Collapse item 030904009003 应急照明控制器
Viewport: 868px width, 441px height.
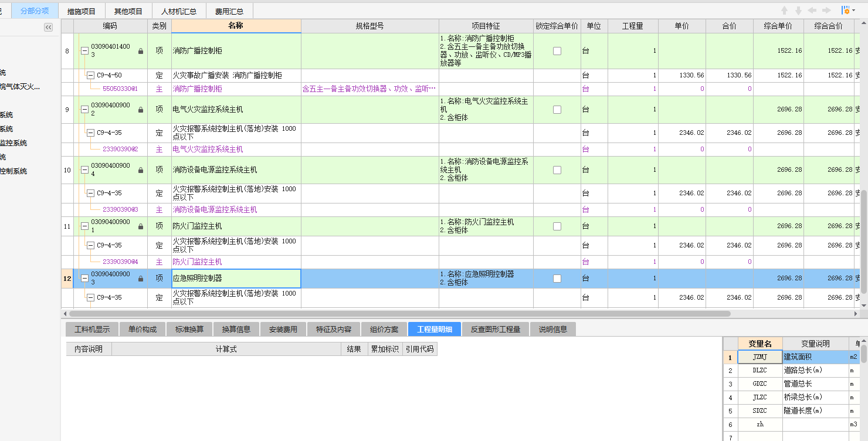(84, 279)
